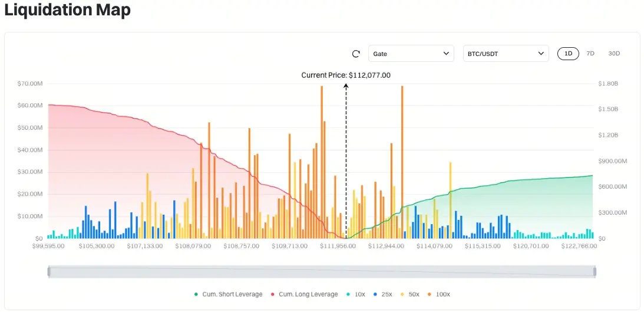Viewport: 644px width, 312px height.
Task: Hide the 50x leverage series
Action: point(410,294)
